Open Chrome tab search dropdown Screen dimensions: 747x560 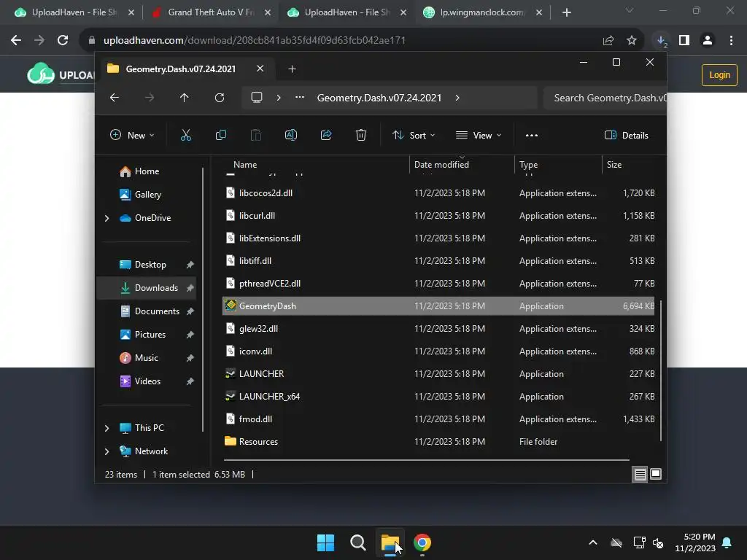(x=630, y=10)
